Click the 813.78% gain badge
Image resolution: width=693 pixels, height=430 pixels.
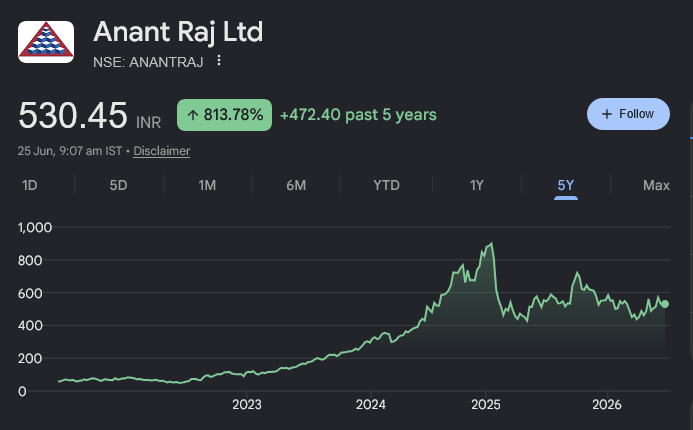(x=225, y=115)
